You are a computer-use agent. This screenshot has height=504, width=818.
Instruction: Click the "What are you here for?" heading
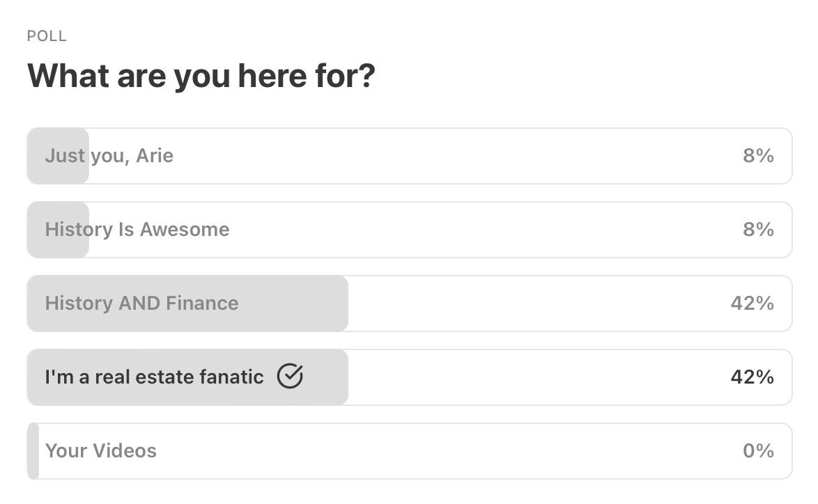click(201, 75)
